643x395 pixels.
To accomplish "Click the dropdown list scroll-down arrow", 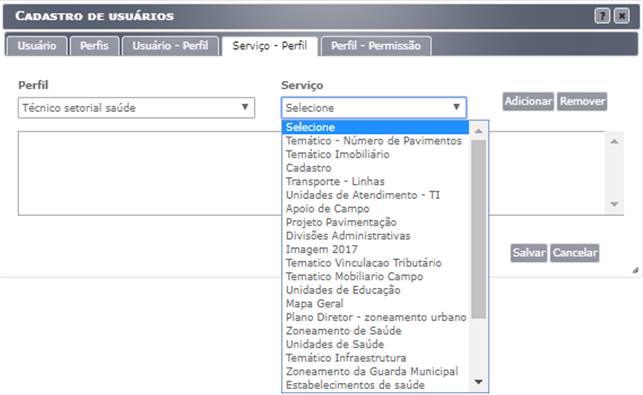I will coord(478,382).
